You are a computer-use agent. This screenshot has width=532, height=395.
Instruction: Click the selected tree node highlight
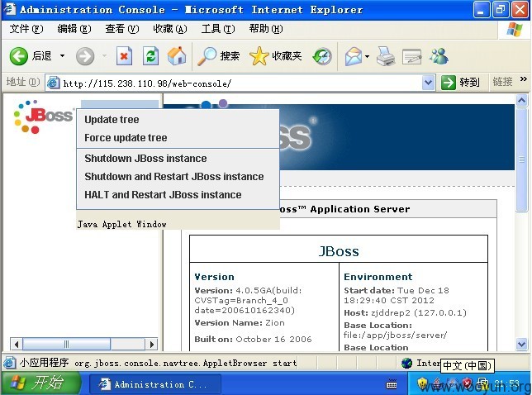pyautogui.click(x=120, y=104)
